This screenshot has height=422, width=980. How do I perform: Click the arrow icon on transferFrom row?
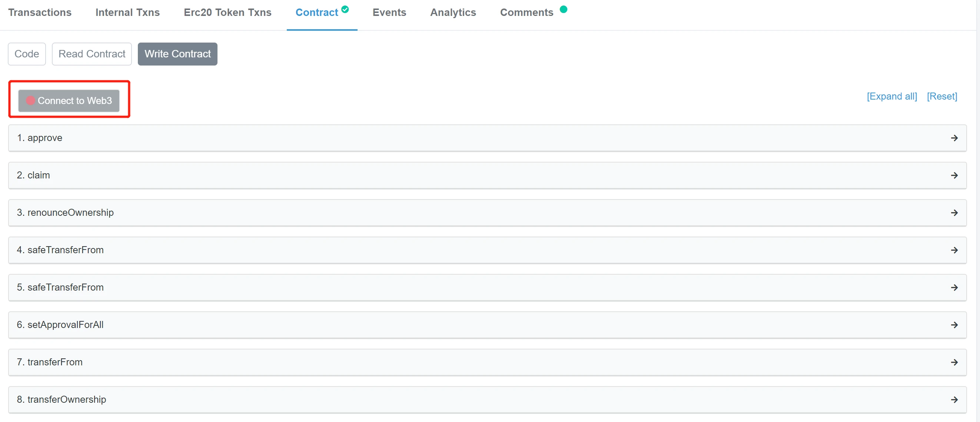click(954, 362)
